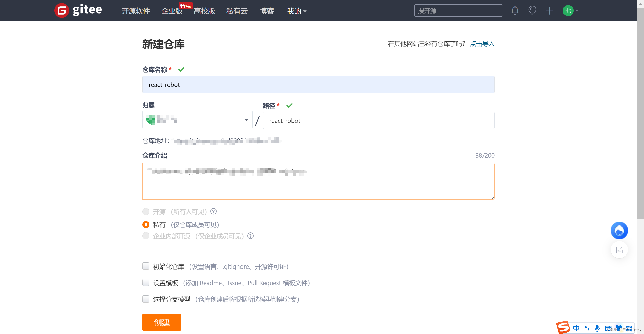
Task: Click the Gitee logo icon
Action: click(62, 11)
